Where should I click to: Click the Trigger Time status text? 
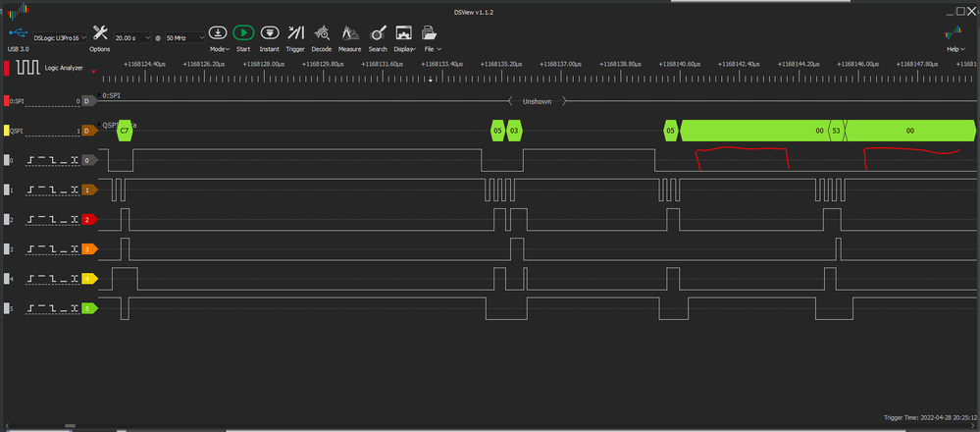click(x=930, y=417)
